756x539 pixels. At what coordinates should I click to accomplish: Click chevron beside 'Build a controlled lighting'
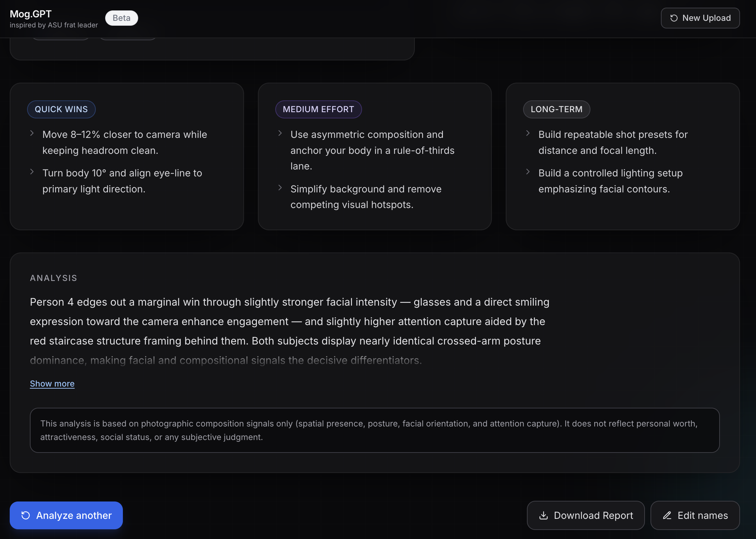click(x=528, y=172)
